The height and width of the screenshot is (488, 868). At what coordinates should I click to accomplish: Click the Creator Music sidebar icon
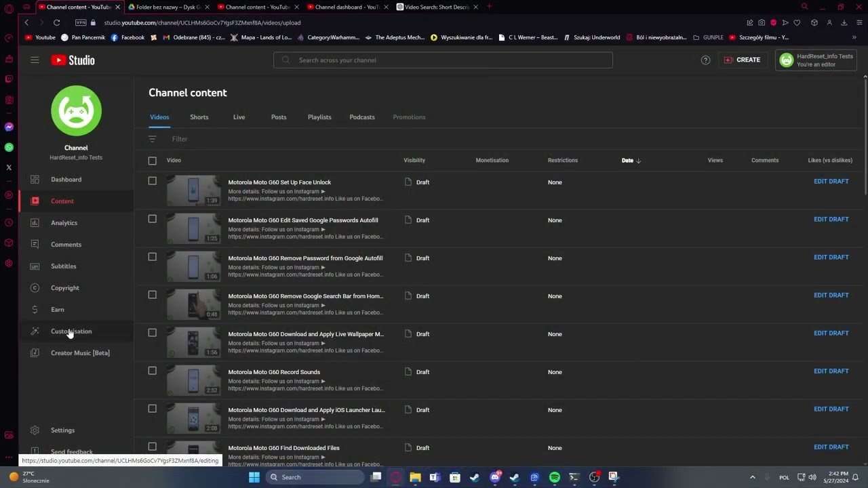(35, 353)
